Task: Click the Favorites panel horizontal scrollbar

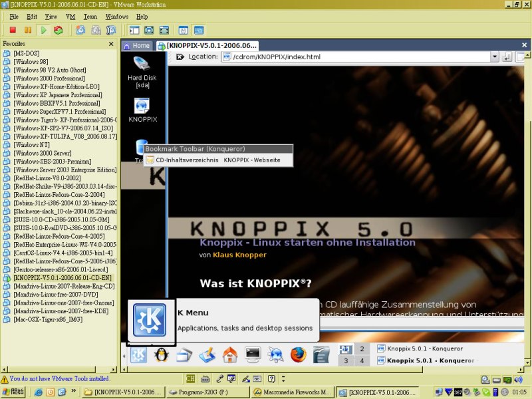Action: (59, 369)
